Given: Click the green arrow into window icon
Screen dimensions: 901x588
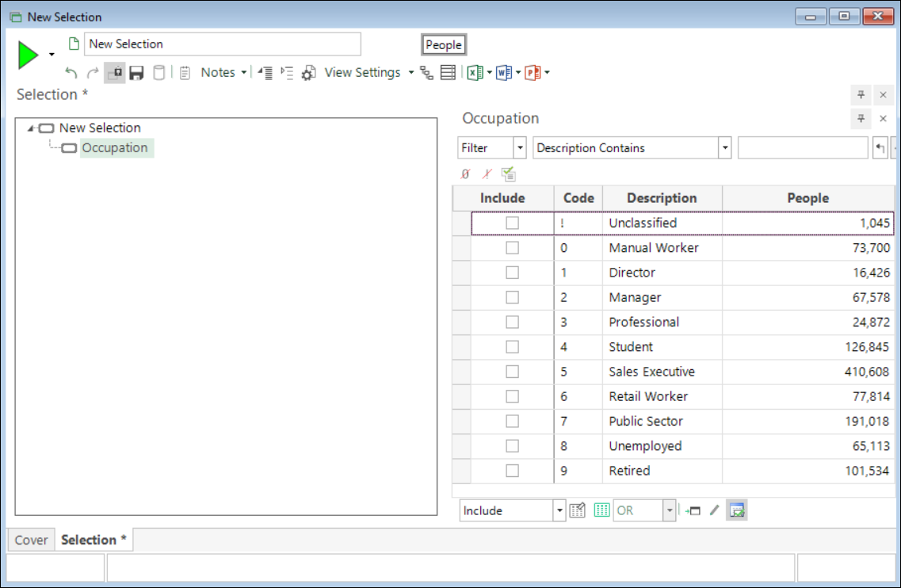Looking at the screenshot, I should [693, 510].
